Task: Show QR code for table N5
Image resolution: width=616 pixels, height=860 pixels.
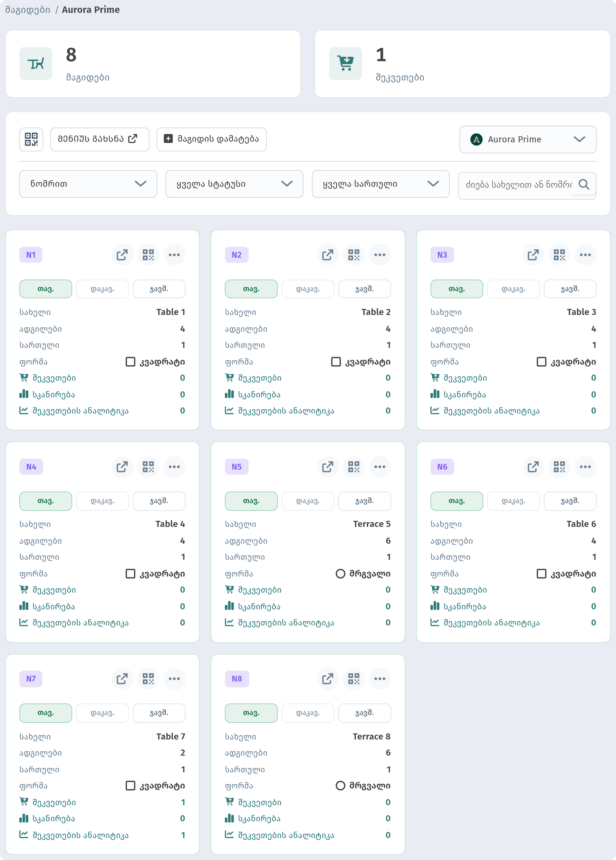Action: click(x=354, y=467)
